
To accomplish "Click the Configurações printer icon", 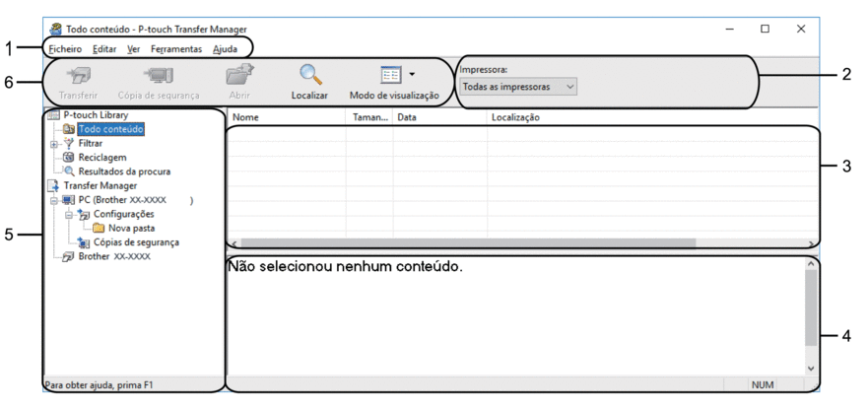I will point(85,215).
